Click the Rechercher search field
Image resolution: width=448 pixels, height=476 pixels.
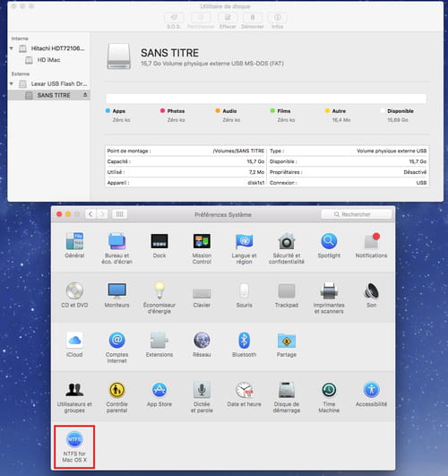tap(357, 214)
